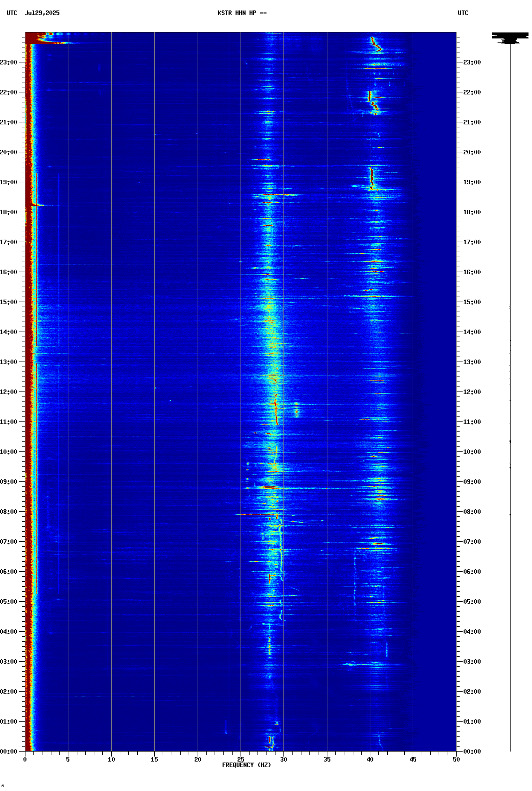532x791 pixels.
Task: Click the UTC label above right time axis
Action: click(463, 13)
